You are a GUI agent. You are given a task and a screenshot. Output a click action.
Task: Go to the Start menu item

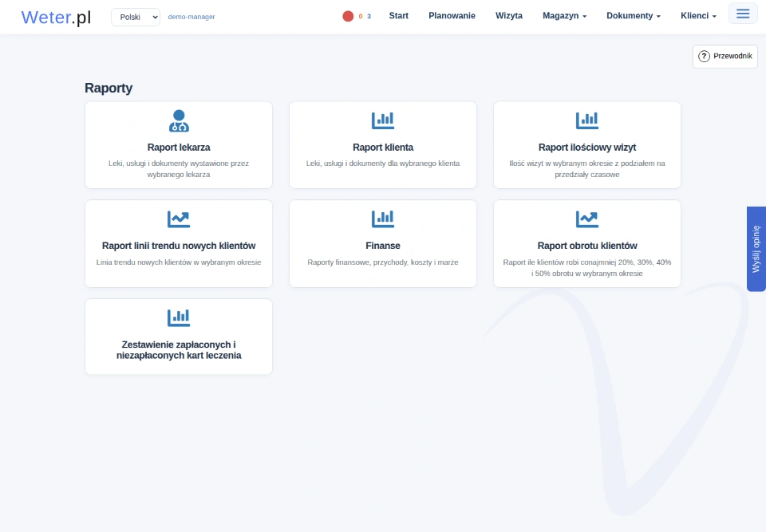coord(398,16)
